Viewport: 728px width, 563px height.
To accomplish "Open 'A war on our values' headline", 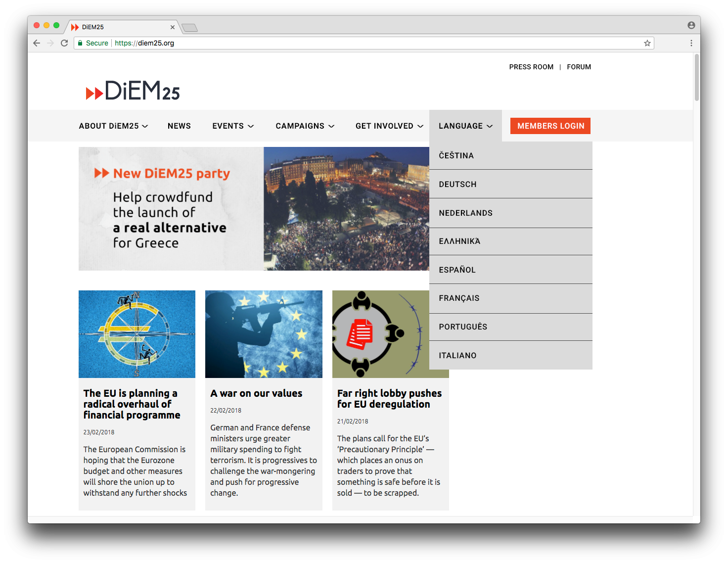I will (x=256, y=393).
